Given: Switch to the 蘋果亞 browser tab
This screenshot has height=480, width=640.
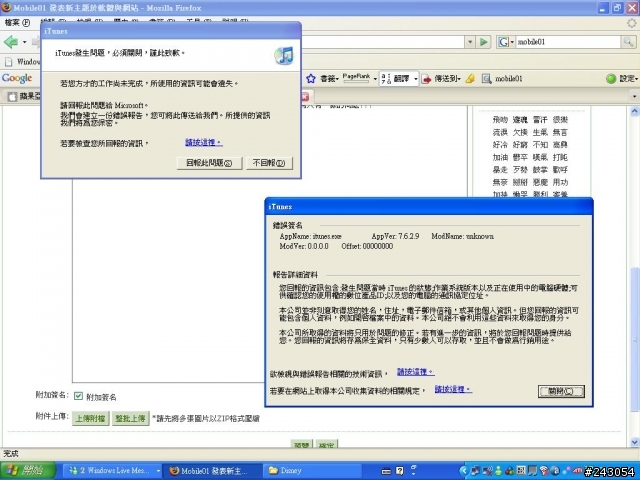Looking at the screenshot, I should [x=22, y=97].
